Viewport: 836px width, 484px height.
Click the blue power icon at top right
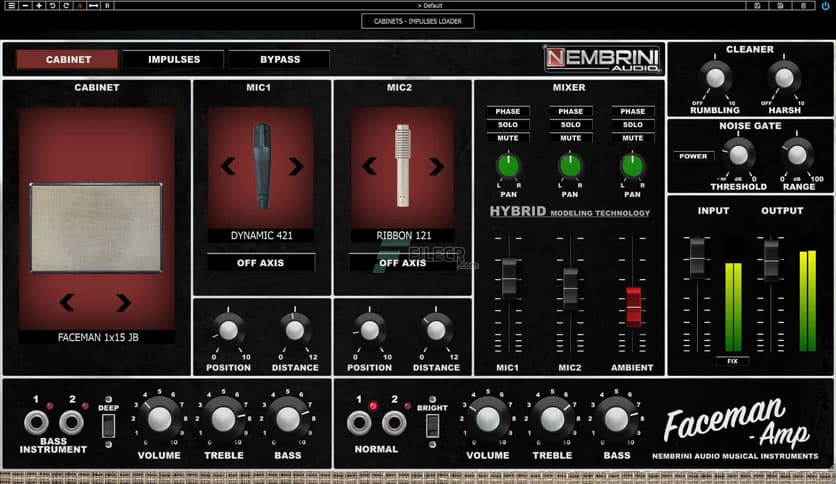click(825, 5)
